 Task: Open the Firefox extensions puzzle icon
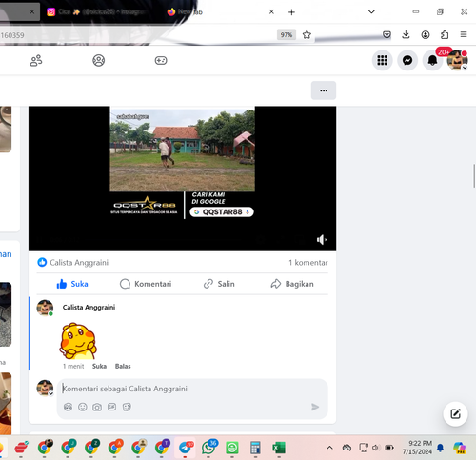pos(445,34)
